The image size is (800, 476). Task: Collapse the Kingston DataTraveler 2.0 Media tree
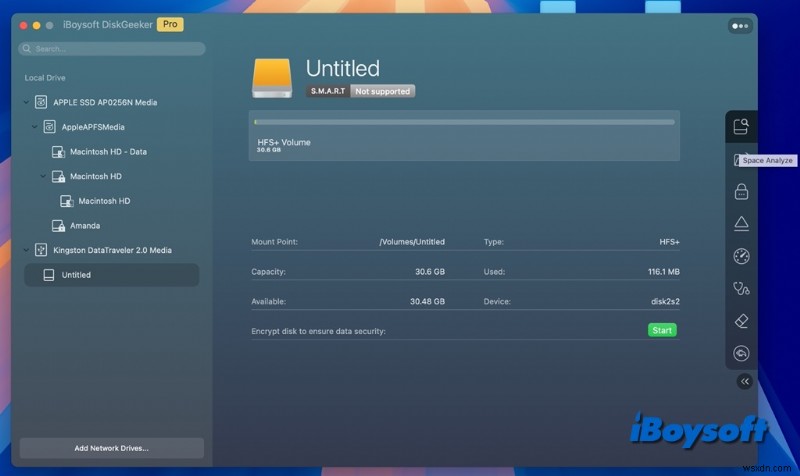point(26,250)
